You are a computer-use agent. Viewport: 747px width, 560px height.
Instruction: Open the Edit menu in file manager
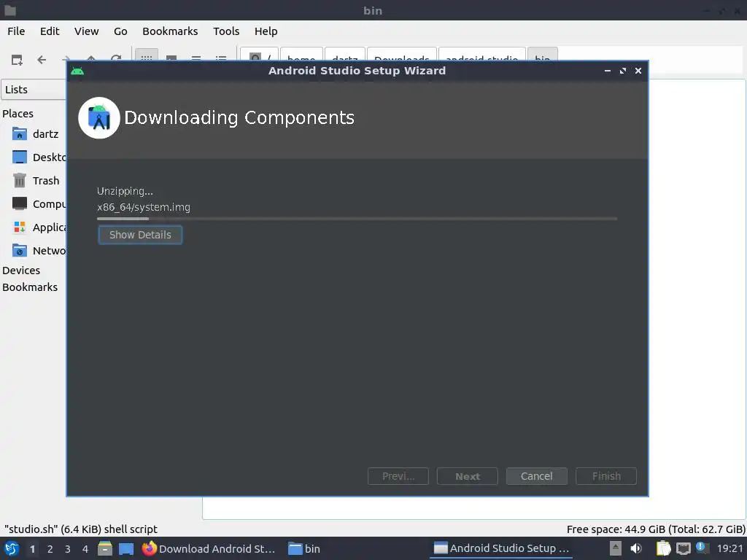coord(50,31)
